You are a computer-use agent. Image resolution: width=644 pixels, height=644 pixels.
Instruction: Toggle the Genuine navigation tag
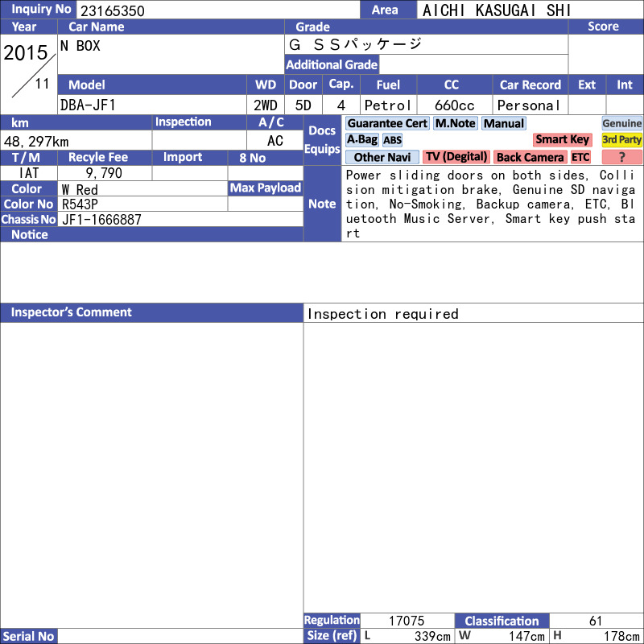coord(621,123)
